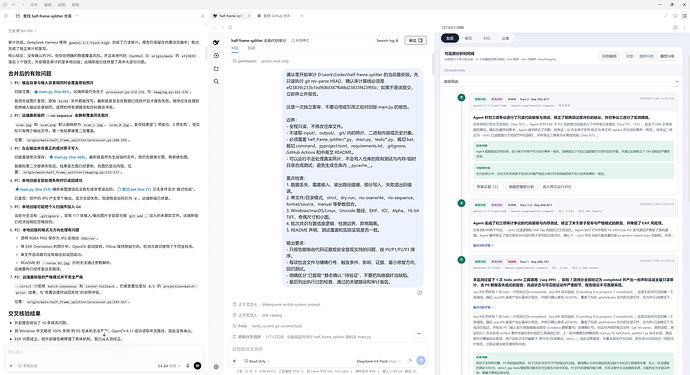Open the settings gear at the sidebar bottom
690x375 pixels.
click(216, 367)
